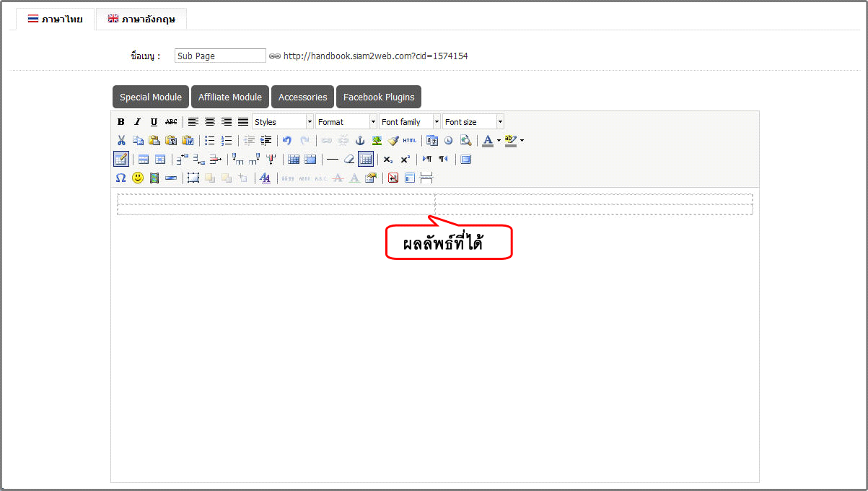Toggle italic formatting
The width and height of the screenshot is (868, 491).
[x=138, y=122]
